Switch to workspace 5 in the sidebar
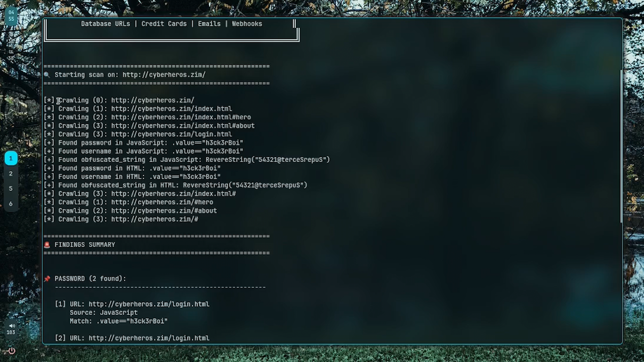644x362 pixels. pos(11,189)
